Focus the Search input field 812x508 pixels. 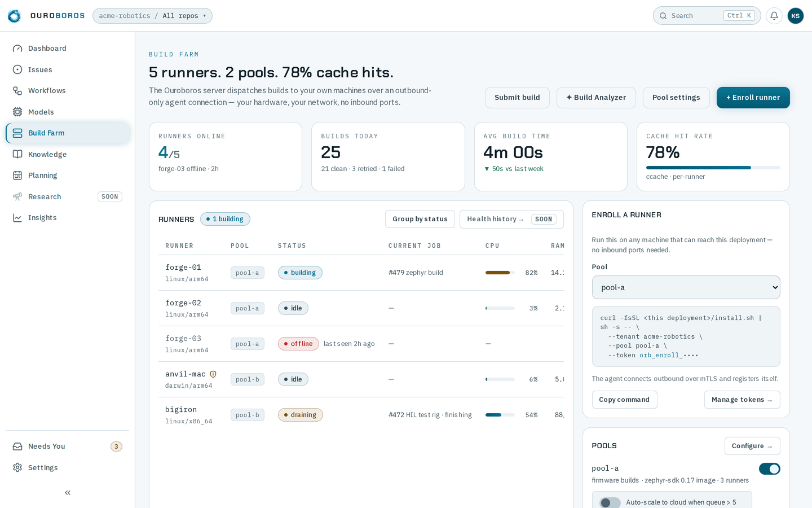click(707, 16)
